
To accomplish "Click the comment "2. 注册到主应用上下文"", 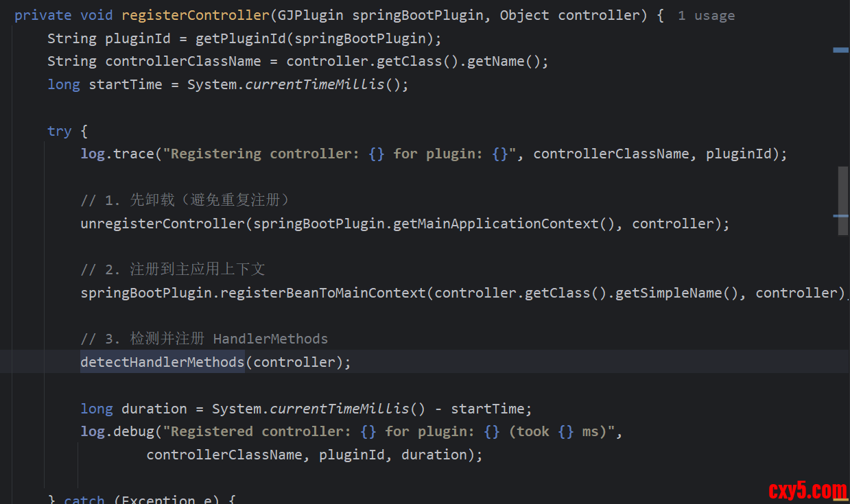I will pyautogui.click(x=172, y=269).
